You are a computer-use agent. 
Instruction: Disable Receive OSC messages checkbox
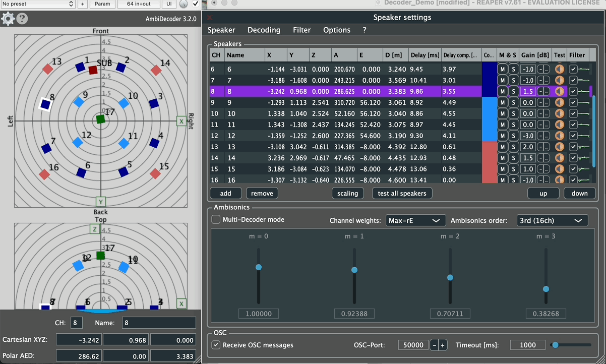click(216, 345)
